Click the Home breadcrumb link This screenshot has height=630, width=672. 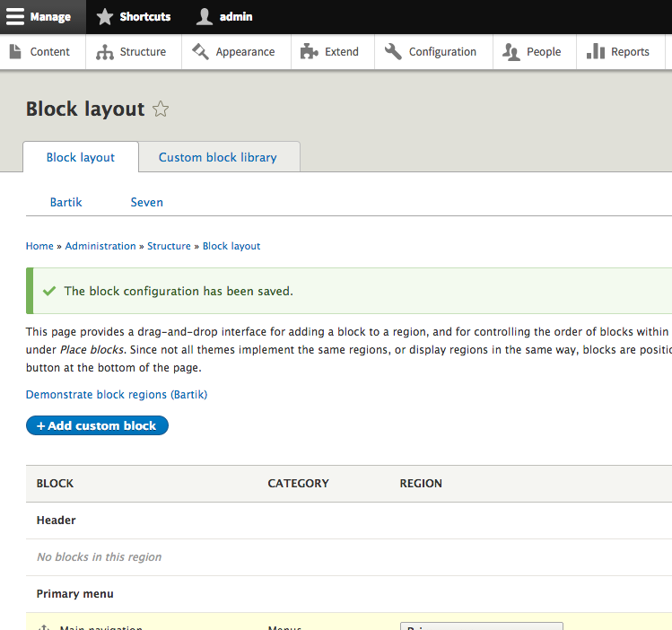[39, 246]
